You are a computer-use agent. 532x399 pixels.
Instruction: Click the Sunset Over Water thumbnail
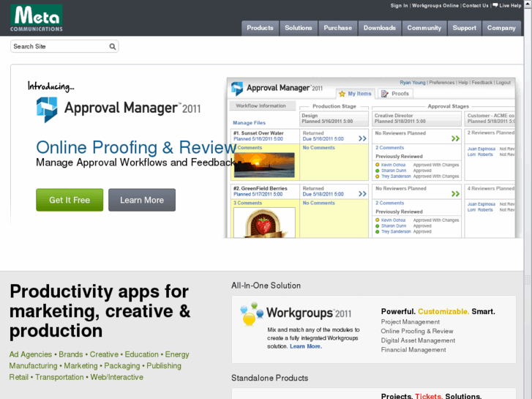264,165
